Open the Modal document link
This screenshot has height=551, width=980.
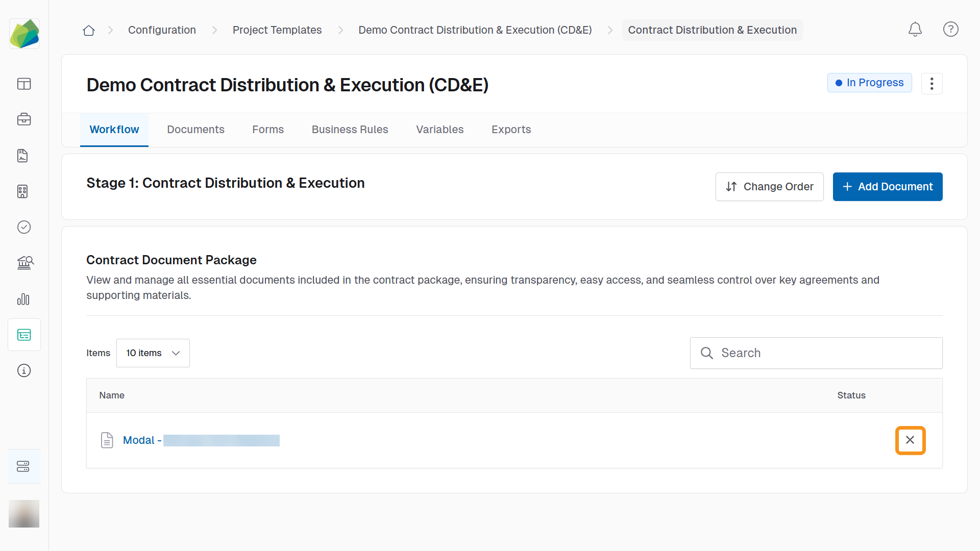click(139, 440)
